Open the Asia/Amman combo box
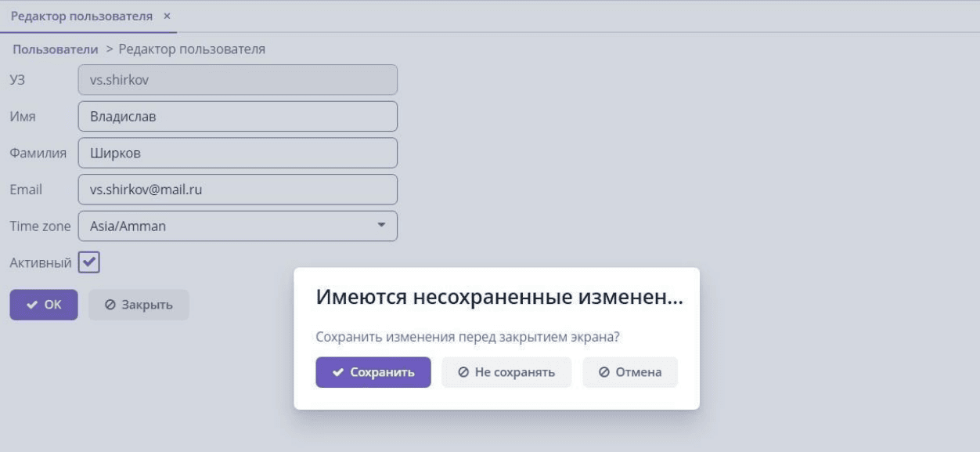The height and width of the screenshot is (452, 980). 238,226
